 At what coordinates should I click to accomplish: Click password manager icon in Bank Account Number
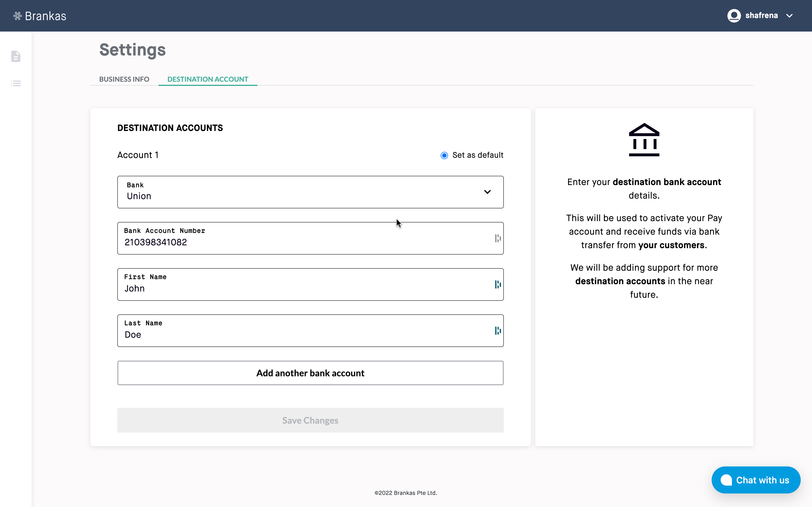(x=498, y=238)
